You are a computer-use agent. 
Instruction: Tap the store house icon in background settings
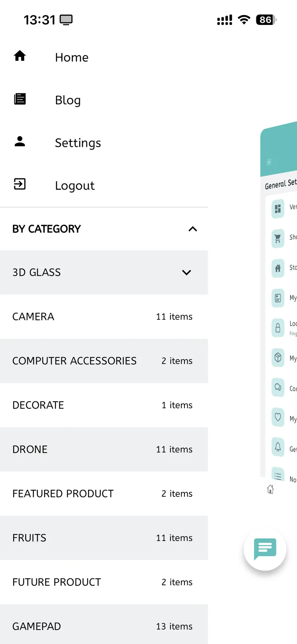(278, 268)
